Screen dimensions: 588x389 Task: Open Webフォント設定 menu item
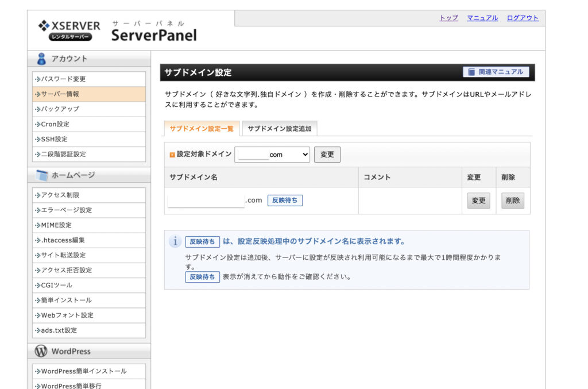pyautogui.click(x=89, y=315)
